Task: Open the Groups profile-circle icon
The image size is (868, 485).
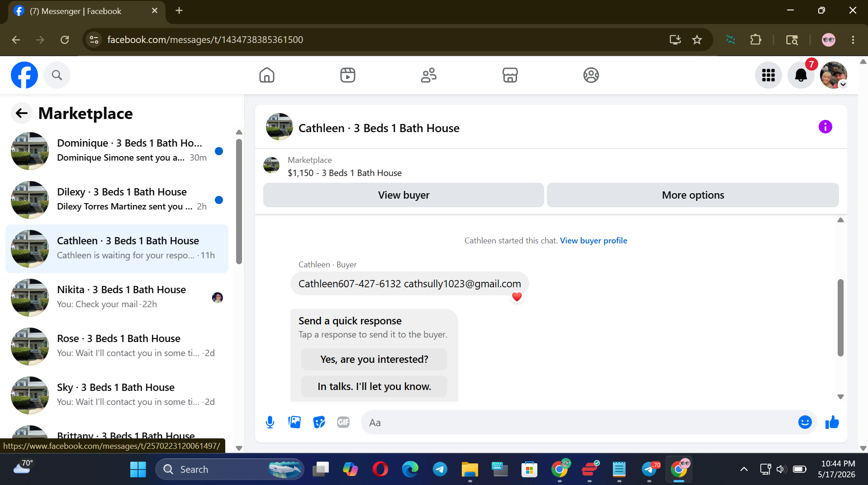Action: point(591,75)
